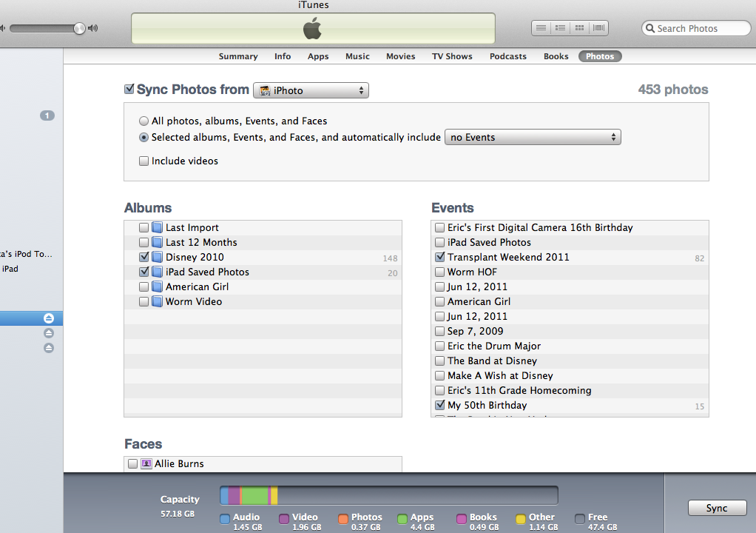Image resolution: width=756 pixels, height=533 pixels.
Task: Switch to album list view icon
Action: click(560, 28)
